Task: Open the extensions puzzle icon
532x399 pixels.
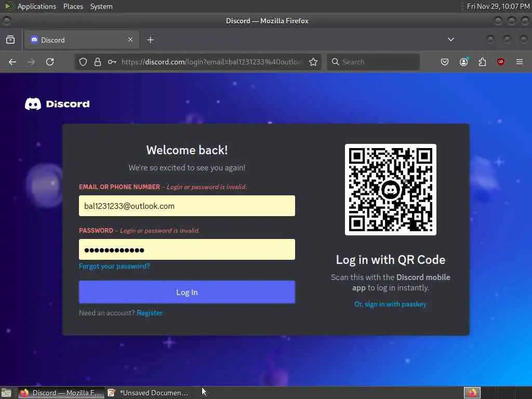Action: pyautogui.click(x=482, y=62)
